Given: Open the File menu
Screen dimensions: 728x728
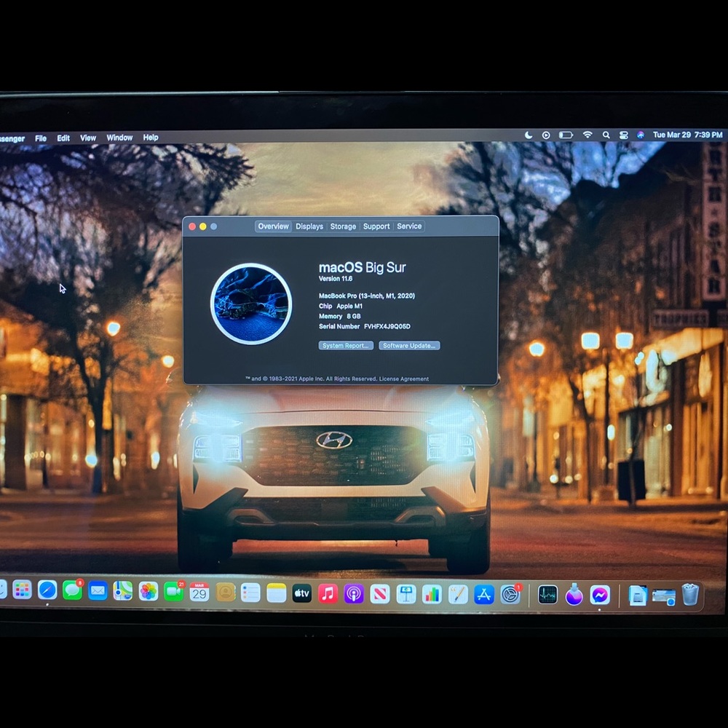Looking at the screenshot, I should pyautogui.click(x=41, y=138).
